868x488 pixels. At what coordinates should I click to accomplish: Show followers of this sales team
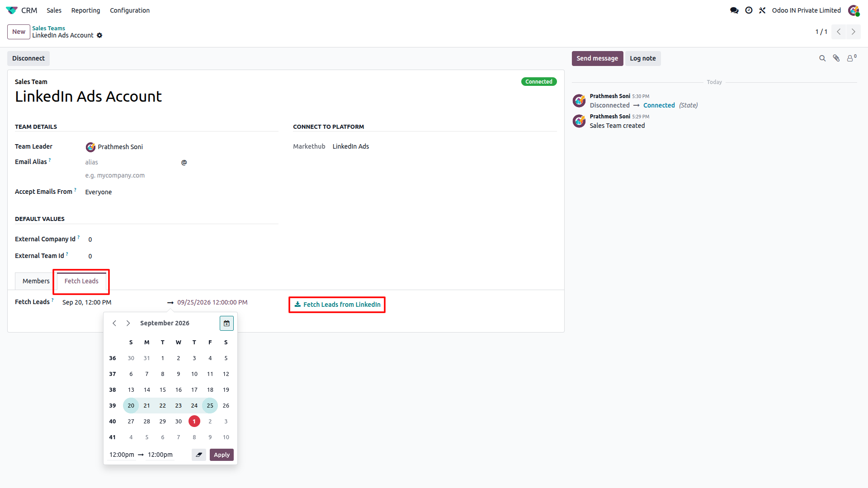click(x=851, y=58)
